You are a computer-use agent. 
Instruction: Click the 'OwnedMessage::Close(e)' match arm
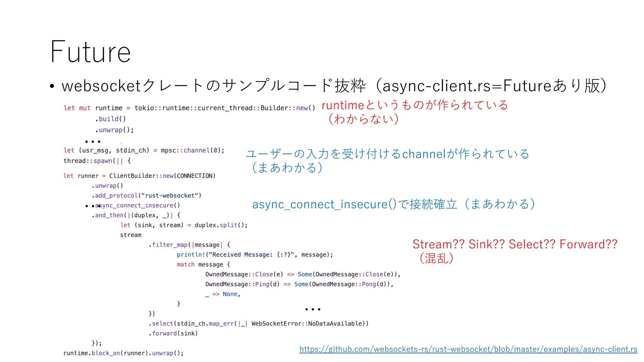coord(303,274)
